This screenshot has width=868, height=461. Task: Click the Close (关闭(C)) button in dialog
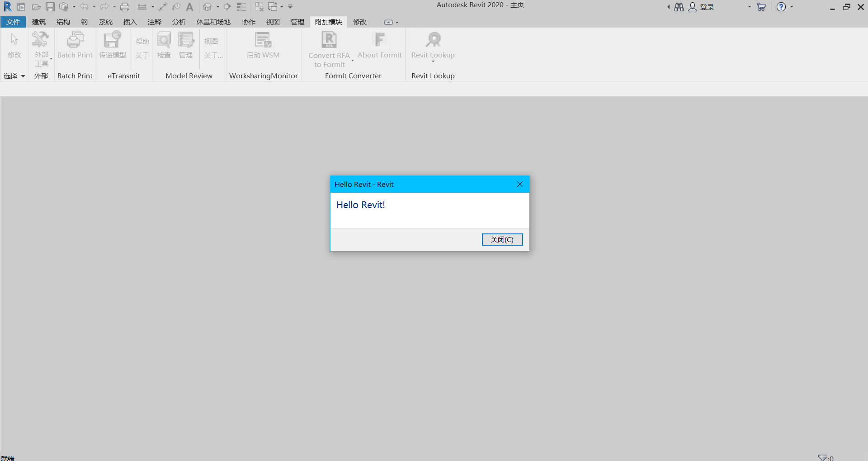point(502,239)
